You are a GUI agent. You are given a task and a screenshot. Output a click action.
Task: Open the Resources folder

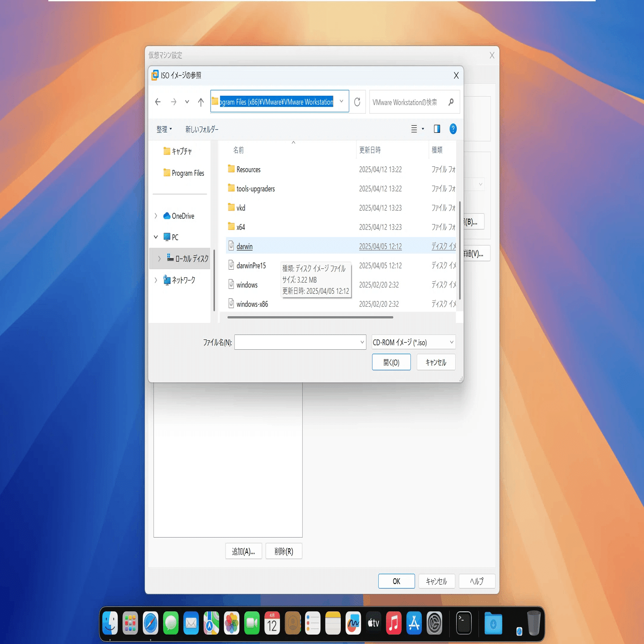pyautogui.click(x=250, y=169)
